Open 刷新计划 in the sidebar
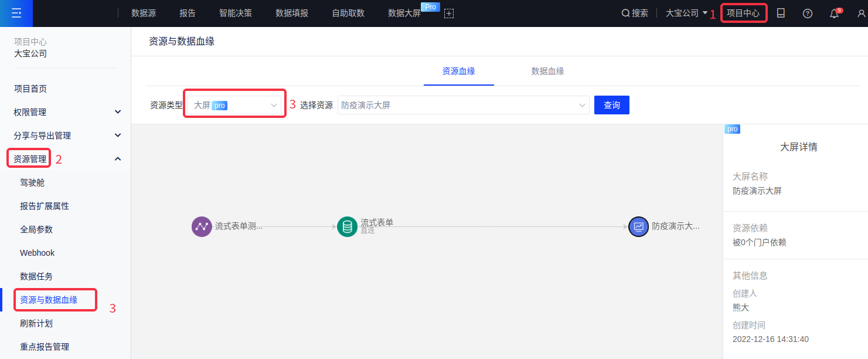This screenshot has height=359, width=868. [x=36, y=323]
